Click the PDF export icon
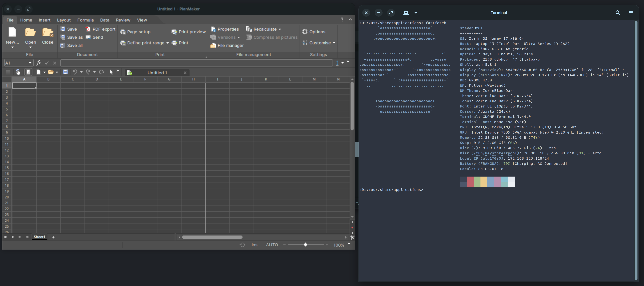This screenshot has height=286, width=644. click(x=88, y=29)
